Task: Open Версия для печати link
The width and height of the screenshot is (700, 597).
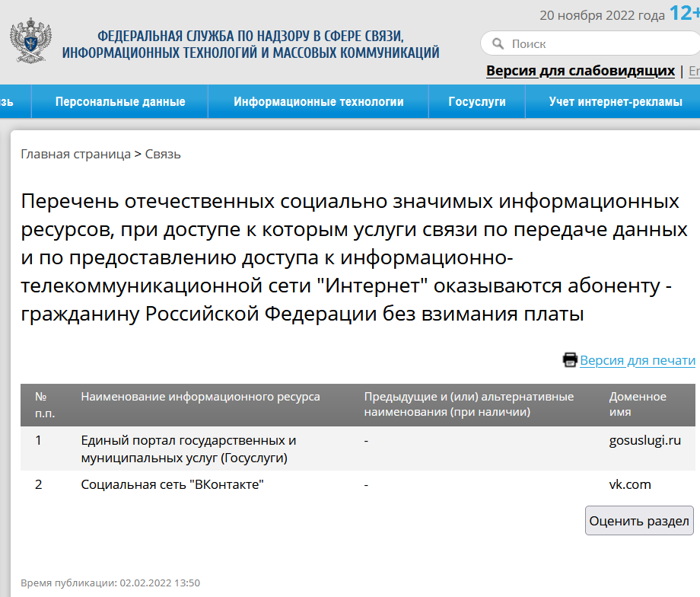Action: tap(638, 360)
